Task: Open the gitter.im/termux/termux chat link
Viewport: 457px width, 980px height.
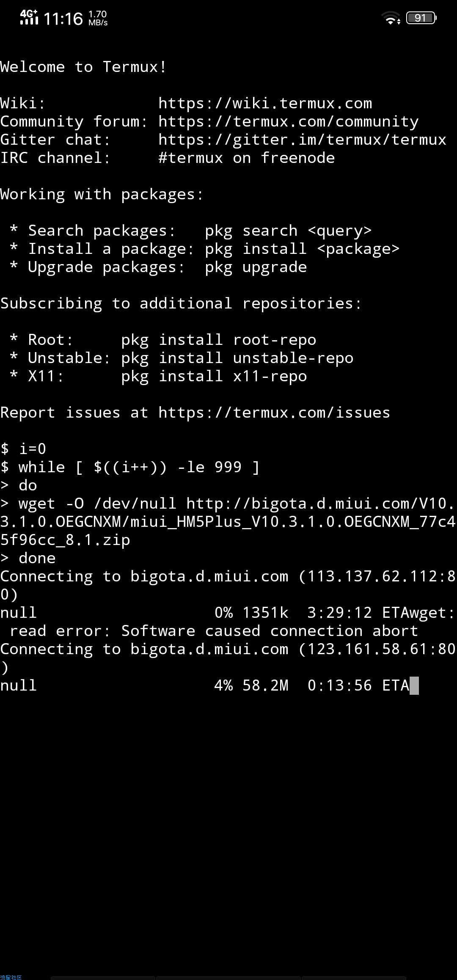Action: pos(303,140)
